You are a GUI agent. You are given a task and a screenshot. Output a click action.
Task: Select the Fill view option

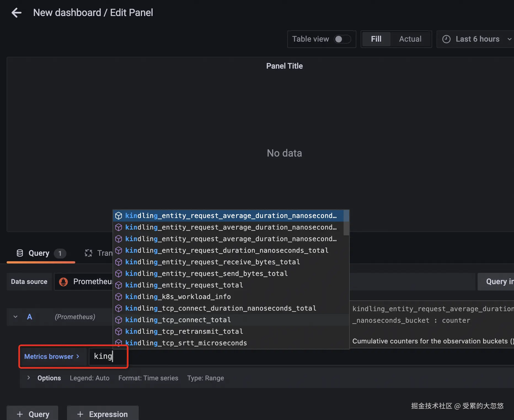376,39
